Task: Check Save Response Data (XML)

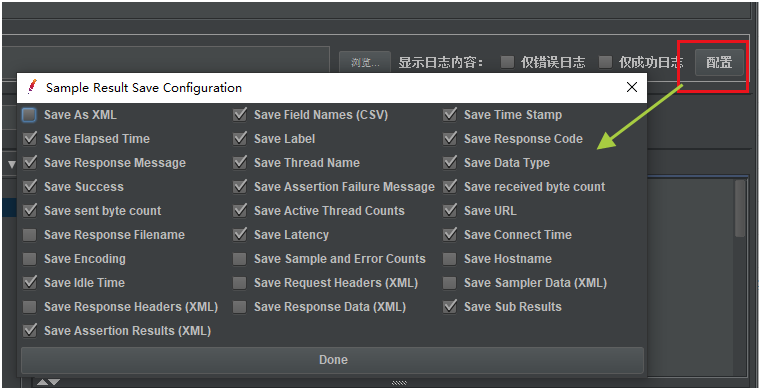Action: click(x=240, y=307)
